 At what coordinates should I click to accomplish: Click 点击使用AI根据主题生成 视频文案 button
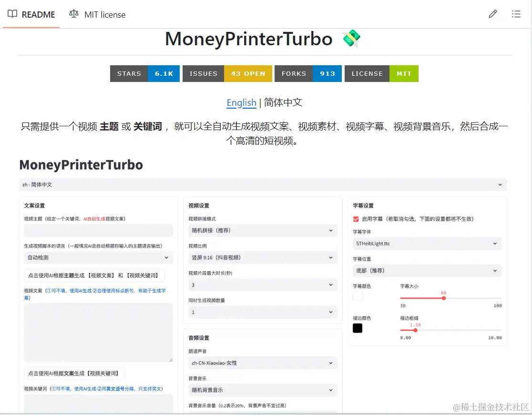click(x=94, y=276)
